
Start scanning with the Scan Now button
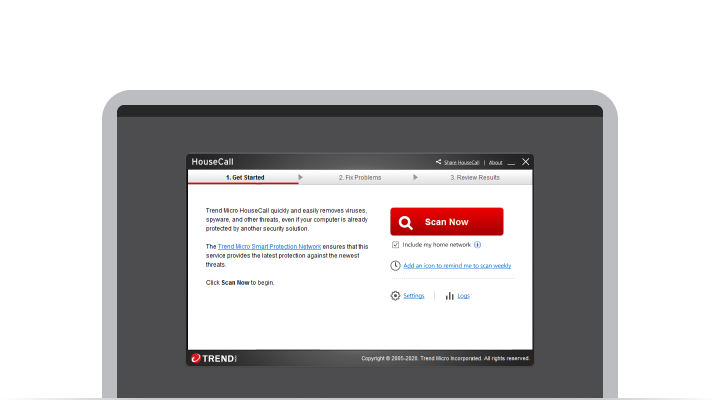[447, 222]
